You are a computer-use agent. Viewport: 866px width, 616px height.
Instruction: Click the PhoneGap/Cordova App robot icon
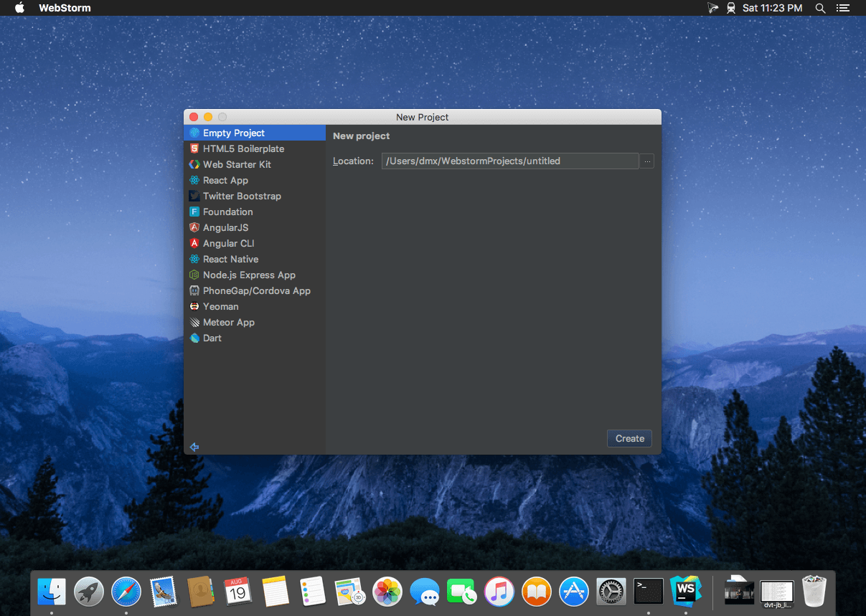[194, 290]
